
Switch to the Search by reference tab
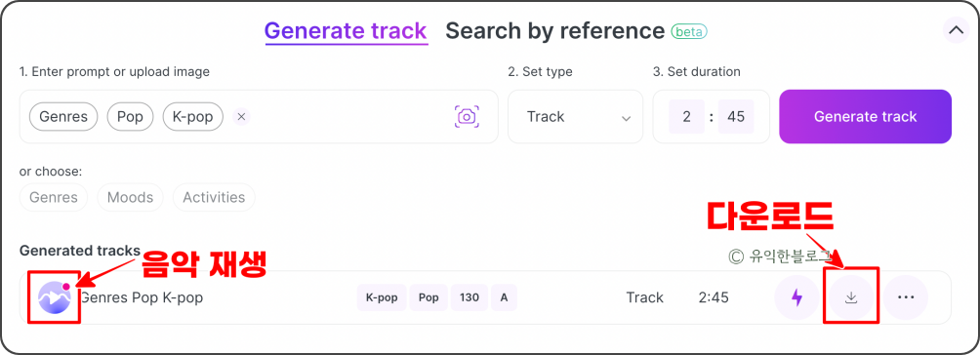[x=554, y=30]
